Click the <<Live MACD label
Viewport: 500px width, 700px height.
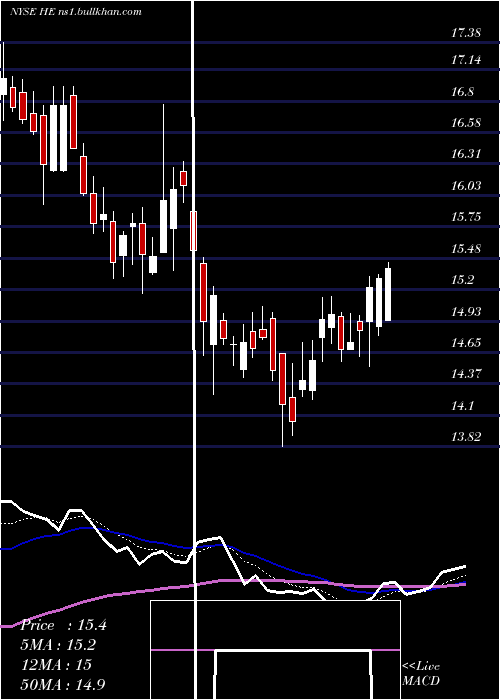tap(421, 673)
